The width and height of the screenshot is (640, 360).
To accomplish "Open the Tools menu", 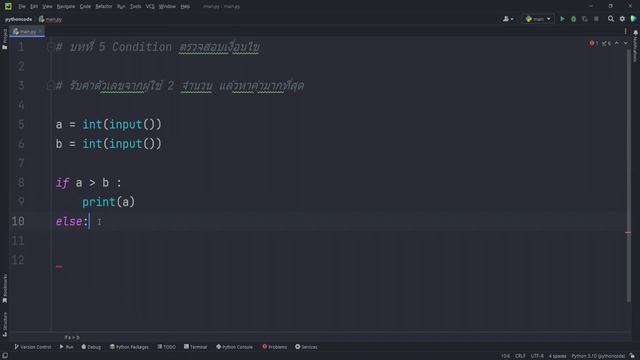I will pos(136,6).
